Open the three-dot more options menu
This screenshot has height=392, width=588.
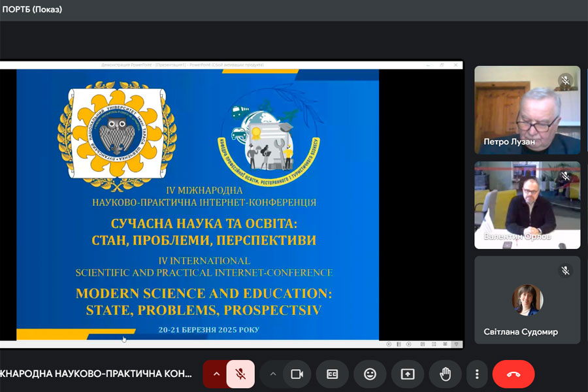tap(477, 374)
